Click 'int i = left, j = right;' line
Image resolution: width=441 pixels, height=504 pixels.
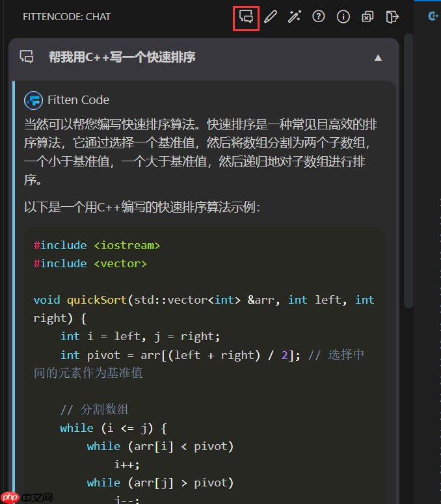(140, 336)
